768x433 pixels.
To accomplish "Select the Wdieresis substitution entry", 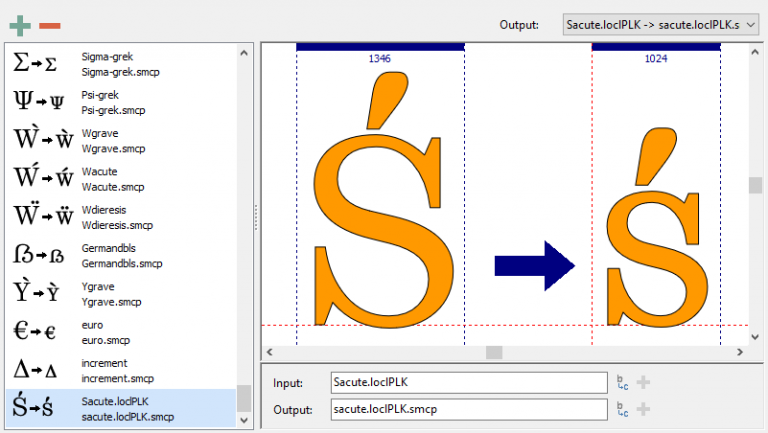I will 120,217.
